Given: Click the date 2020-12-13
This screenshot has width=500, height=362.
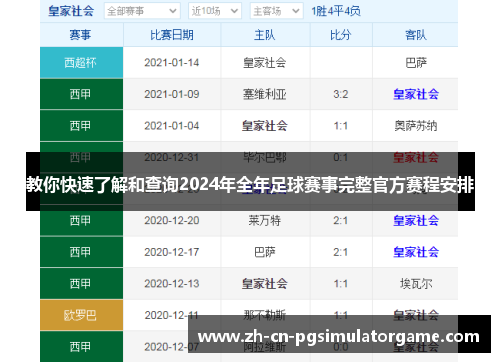Looking at the screenshot, I should [172, 284].
